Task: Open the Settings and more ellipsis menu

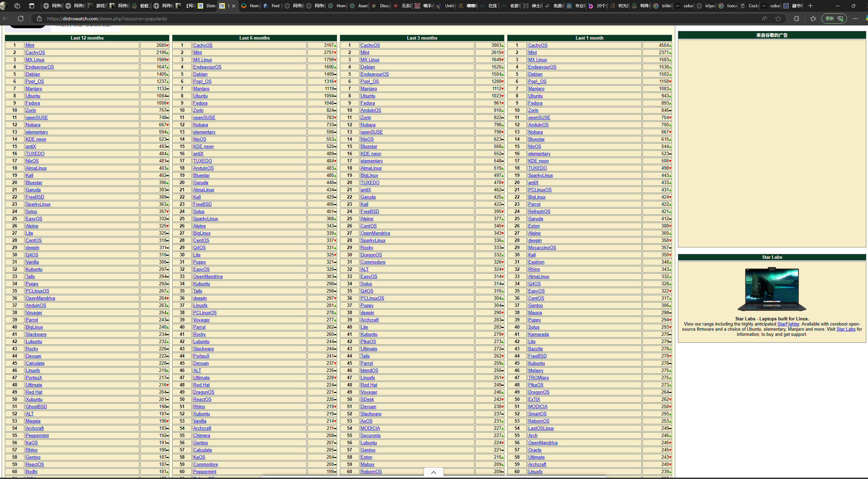Action: click(855, 19)
